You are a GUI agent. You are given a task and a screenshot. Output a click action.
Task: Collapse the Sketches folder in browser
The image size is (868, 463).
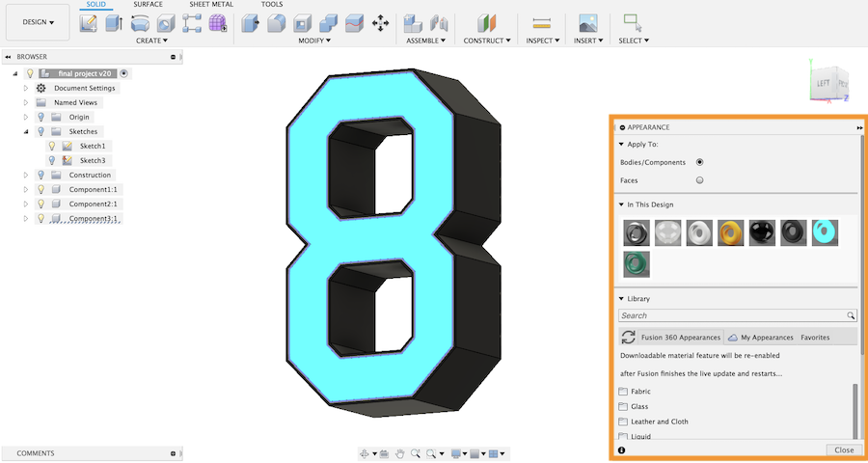pyautogui.click(x=26, y=131)
